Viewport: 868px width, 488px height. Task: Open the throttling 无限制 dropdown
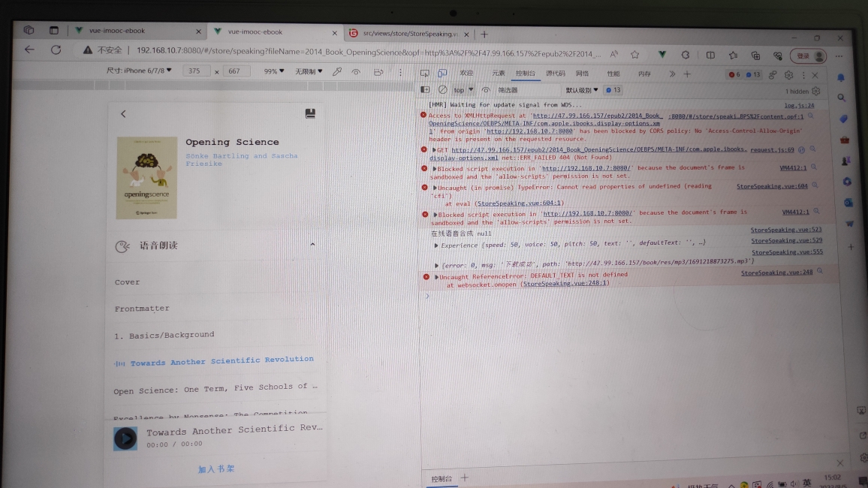[x=309, y=71]
